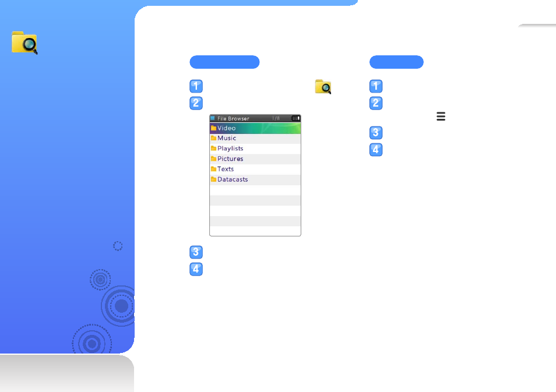The height and width of the screenshot is (392, 556).
Task: Click the 1/8 item counter
Action: 276,118
